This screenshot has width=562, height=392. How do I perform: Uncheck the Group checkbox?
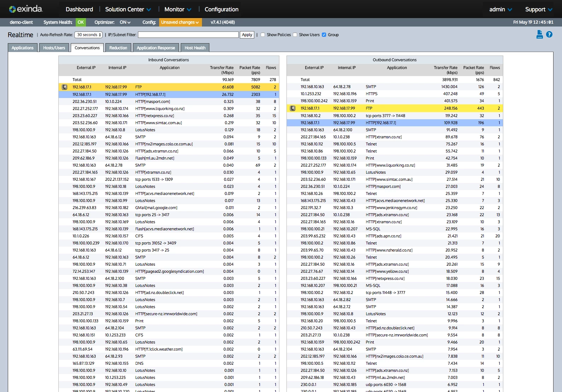click(x=324, y=35)
